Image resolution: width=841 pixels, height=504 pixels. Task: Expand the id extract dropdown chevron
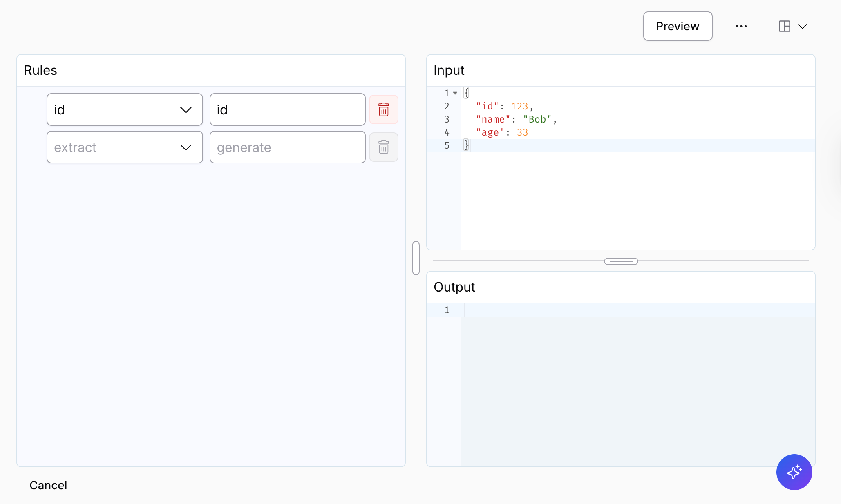click(186, 109)
